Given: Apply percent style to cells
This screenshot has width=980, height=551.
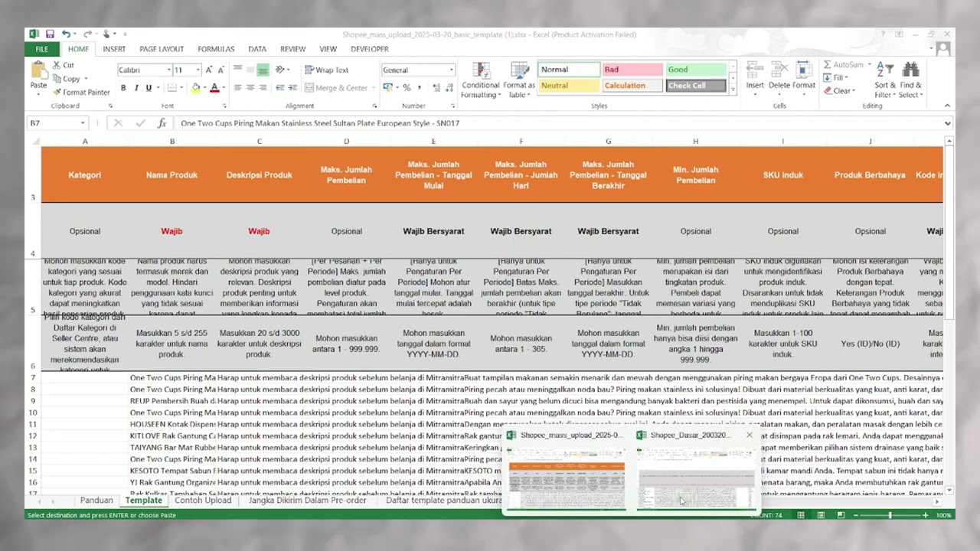Looking at the screenshot, I should click(407, 88).
